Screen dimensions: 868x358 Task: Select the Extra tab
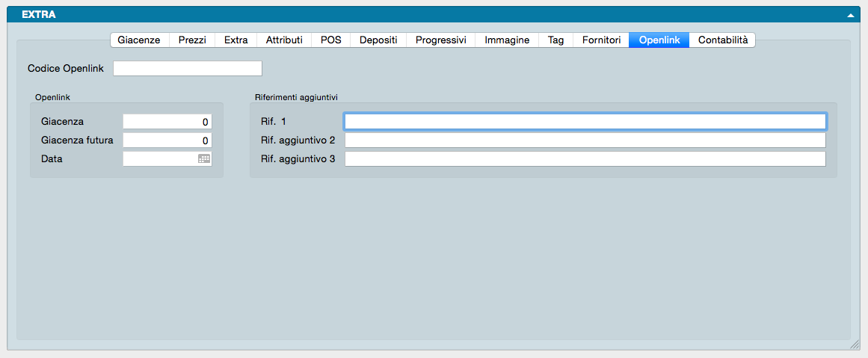point(236,40)
